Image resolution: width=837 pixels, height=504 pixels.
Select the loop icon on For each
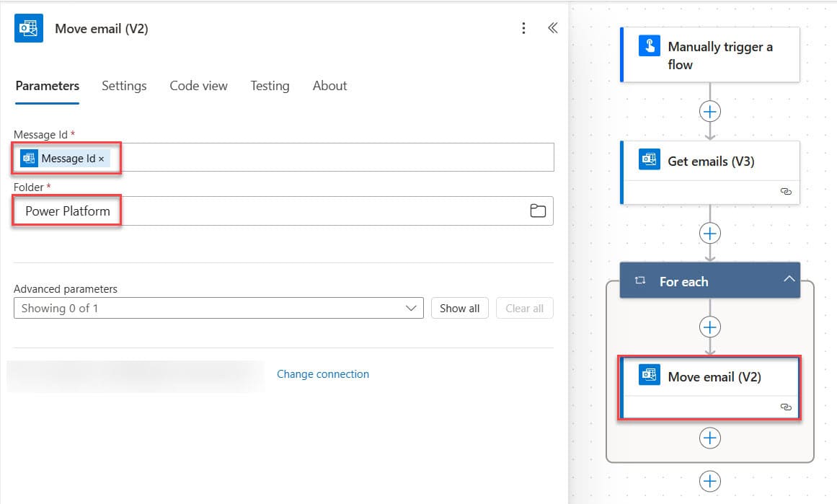coord(641,280)
